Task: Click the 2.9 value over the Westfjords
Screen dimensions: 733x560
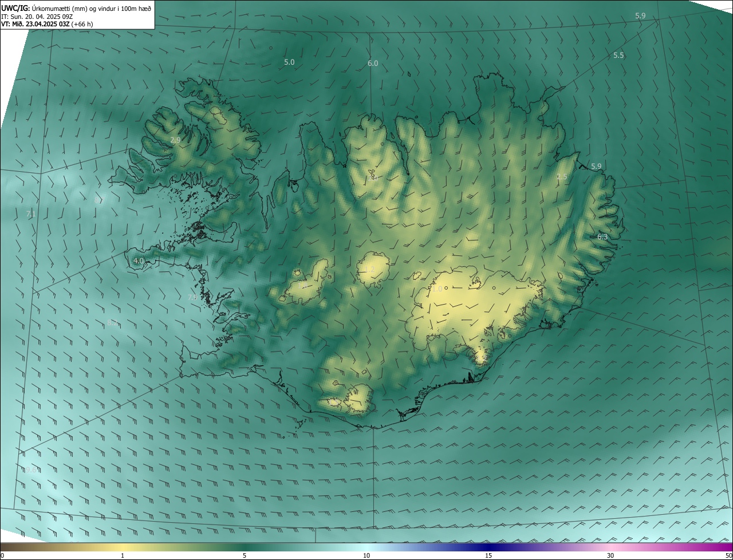Action: click(175, 140)
